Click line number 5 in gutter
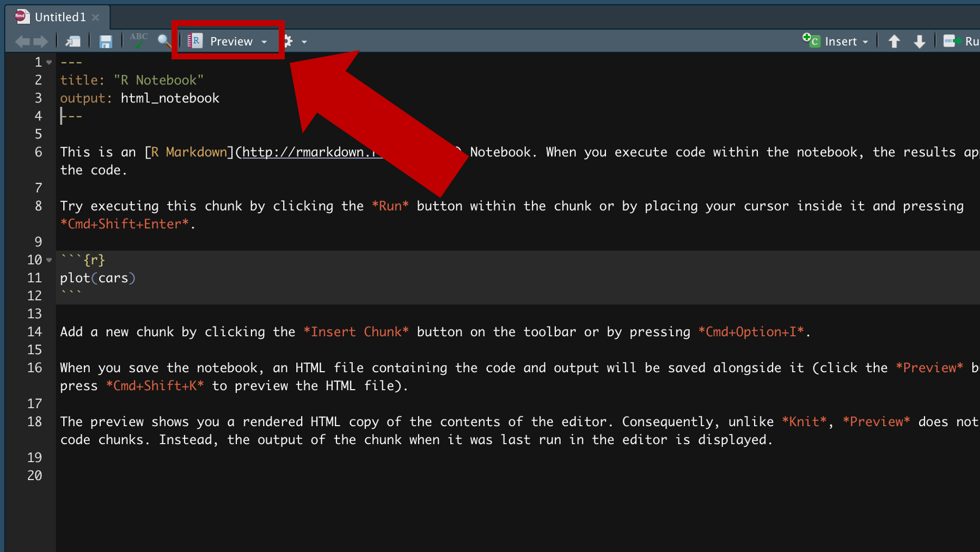The width and height of the screenshot is (980, 552). (38, 134)
